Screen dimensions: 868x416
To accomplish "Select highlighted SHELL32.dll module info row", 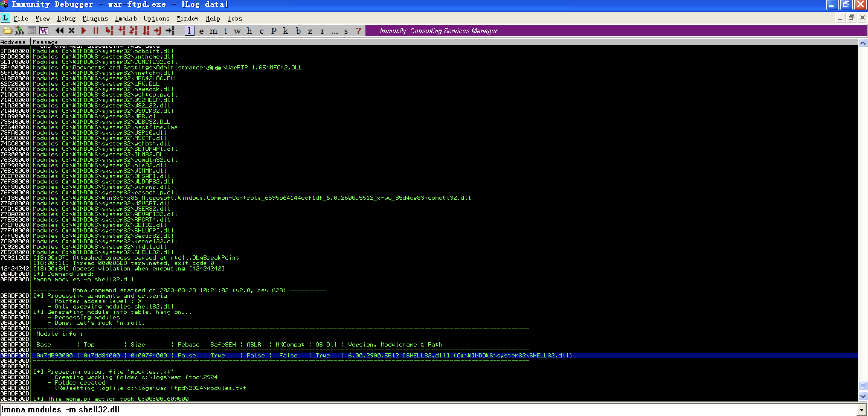I will click(429, 355).
